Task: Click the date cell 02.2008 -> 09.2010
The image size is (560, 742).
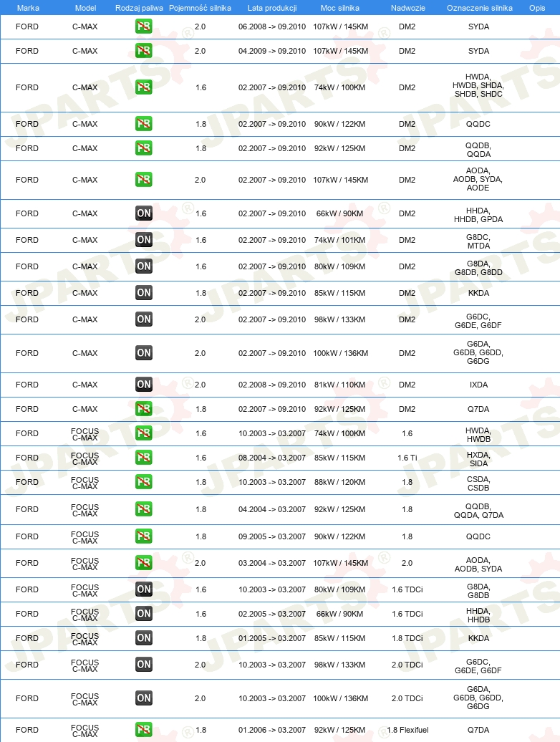Action: coord(272,385)
